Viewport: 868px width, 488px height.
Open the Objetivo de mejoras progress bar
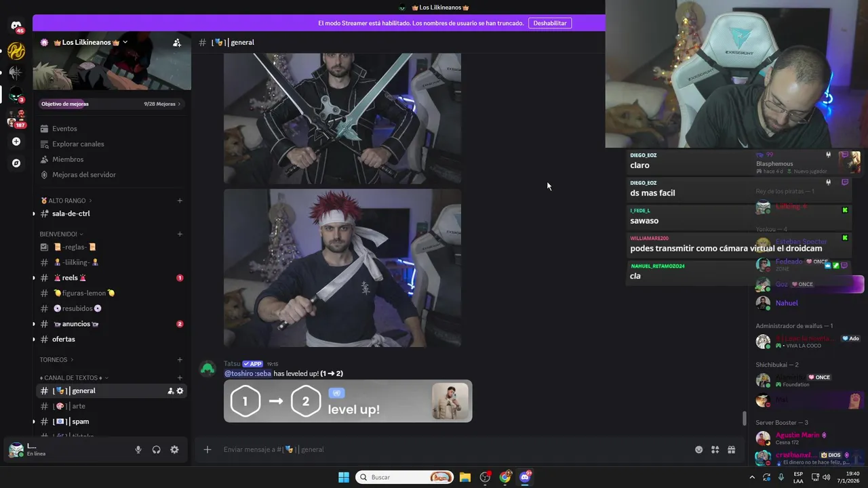pyautogui.click(x=112, y=104)
